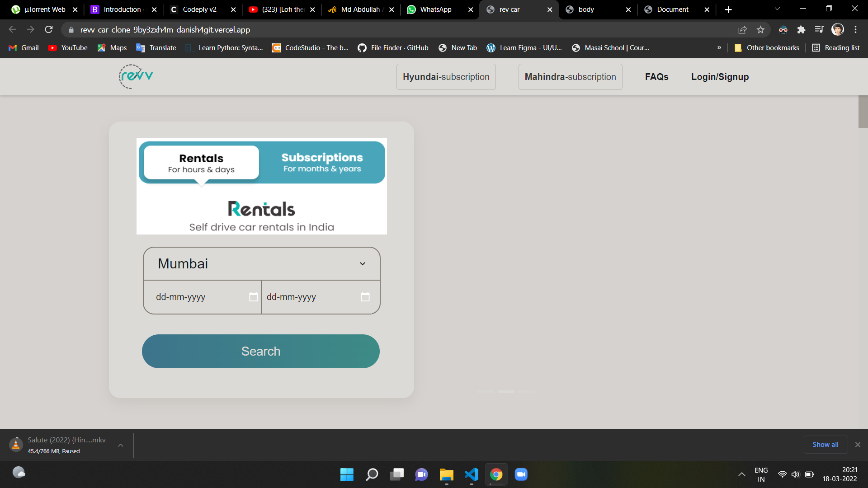Switch to the body browser tab
The height and width of the screenshot is (488, 868).
click(586, 9)
